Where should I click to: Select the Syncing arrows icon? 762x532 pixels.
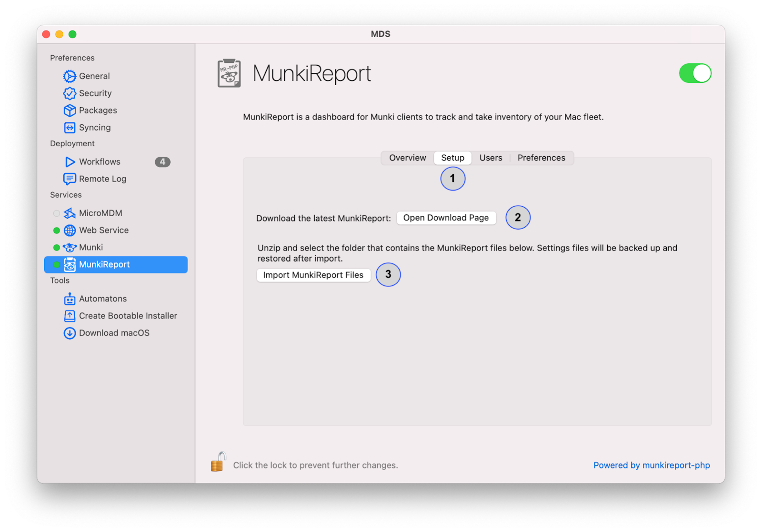pyautogui.click(x=70, y=128)
